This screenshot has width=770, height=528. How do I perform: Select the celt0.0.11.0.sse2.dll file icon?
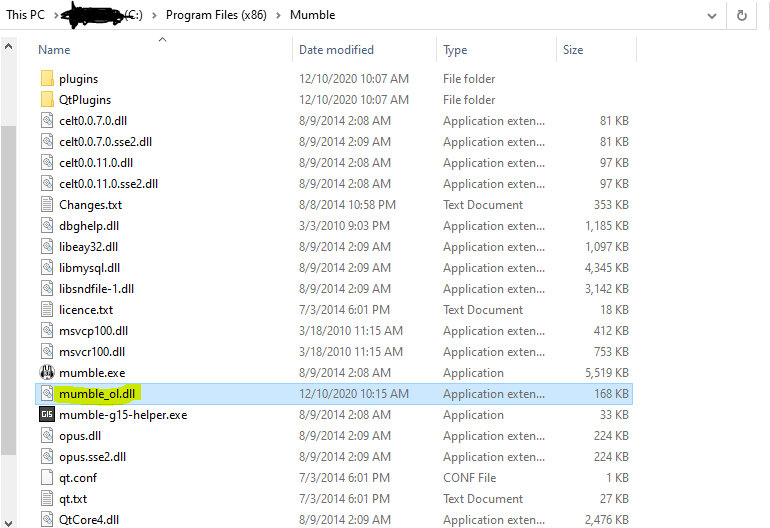coord(47,184)
